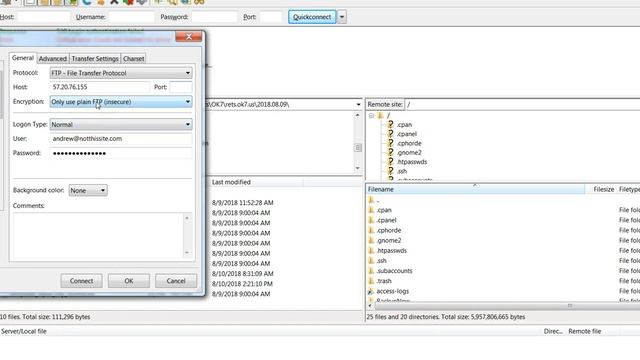Viewport: 640px width, 360px height.
Task: Click the Quickconnect button
Action: coord(312,17)
